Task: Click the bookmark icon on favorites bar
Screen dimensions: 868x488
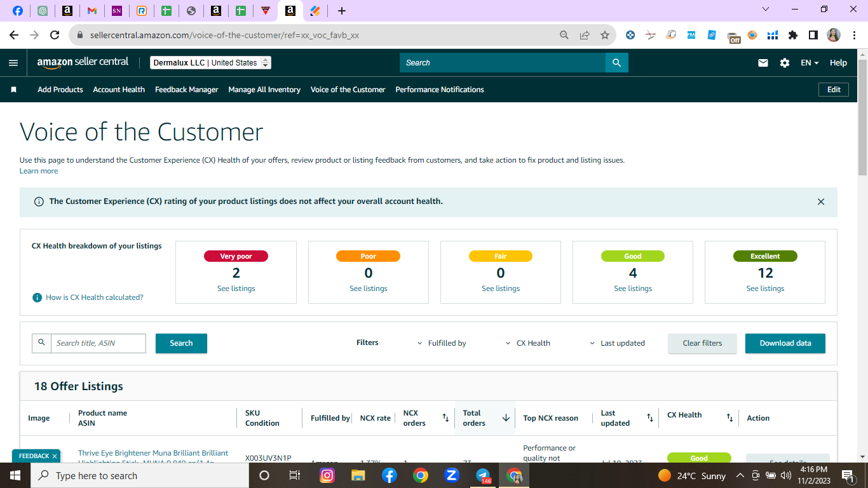Action: click(x=13, y=90)
